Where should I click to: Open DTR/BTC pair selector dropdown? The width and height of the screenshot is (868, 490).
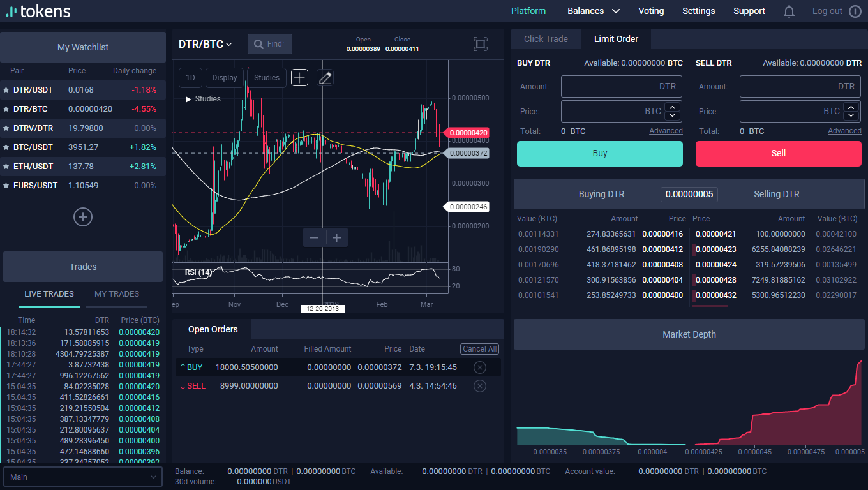pos(206,44)
